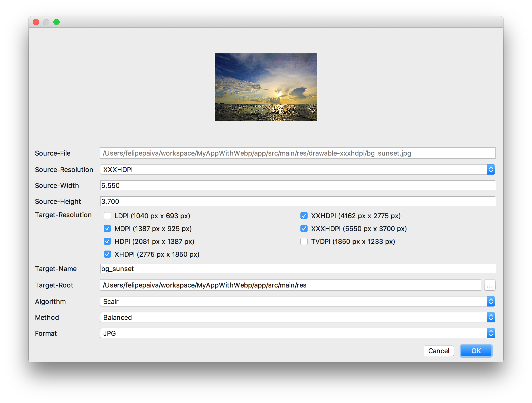Viewport: 532px width, 403px height.
Task: Click the sunset preview image
Action: (x=266, y=87)
